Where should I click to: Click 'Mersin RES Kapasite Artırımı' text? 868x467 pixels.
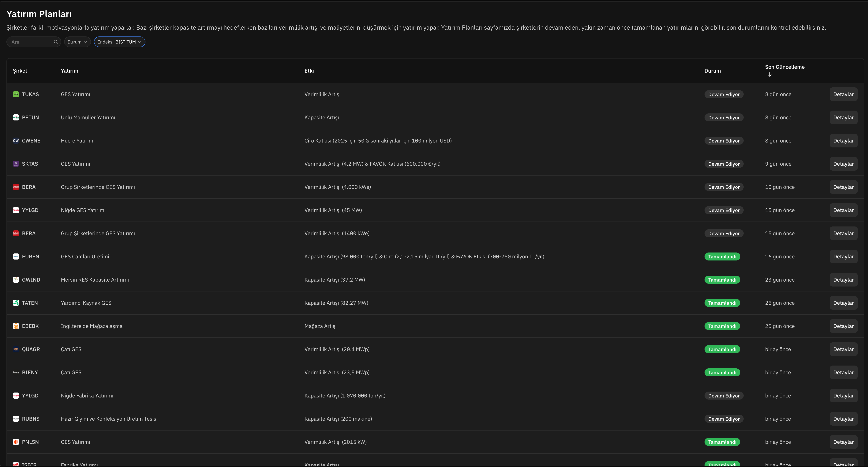[x=95, y=280]
